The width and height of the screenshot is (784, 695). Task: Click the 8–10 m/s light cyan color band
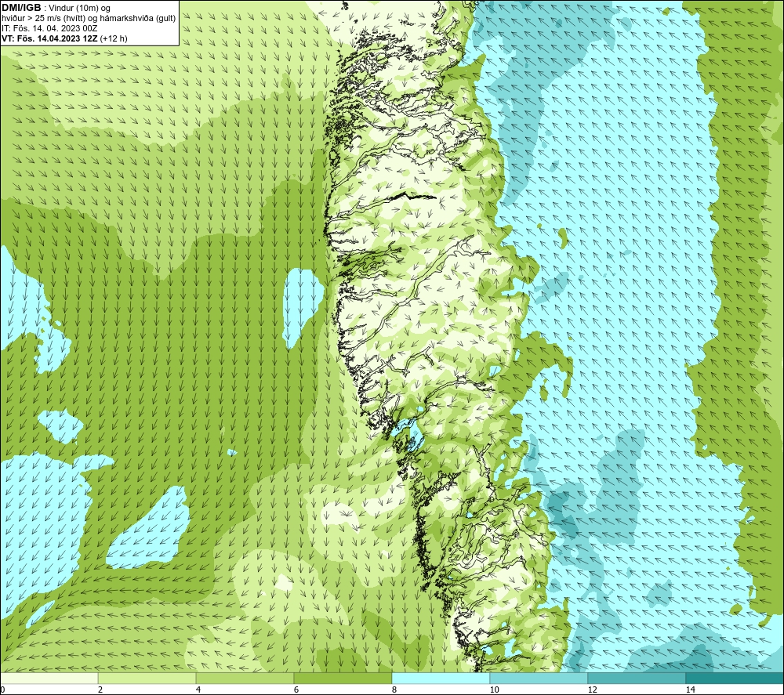click(x=441, y=678)
